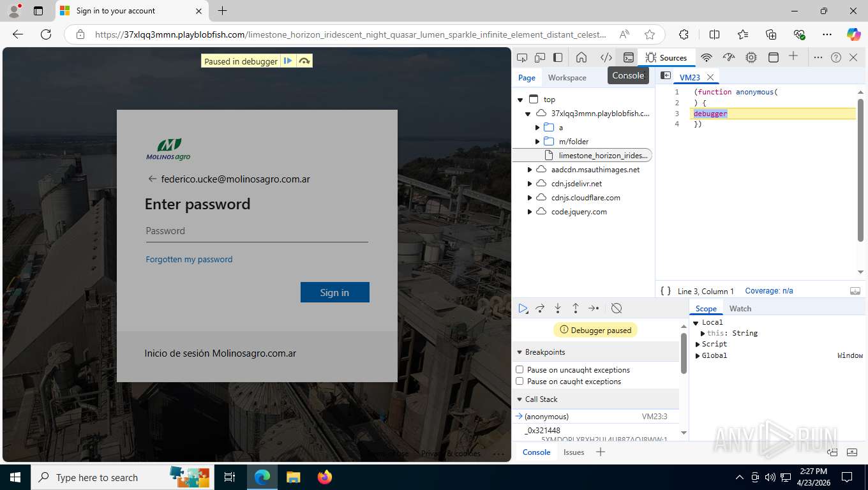Step out of current function
This screenshot has width=868, height=490.
tap(576, 308)
